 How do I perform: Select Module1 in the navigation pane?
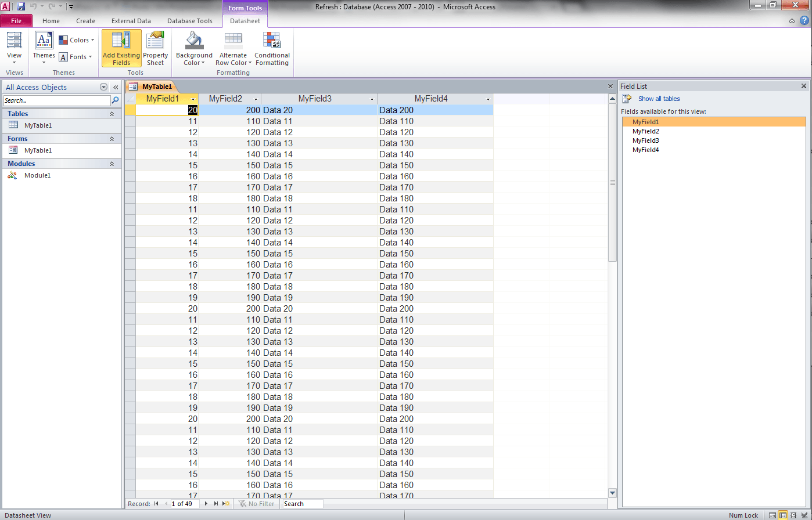[x=62, y=175]
